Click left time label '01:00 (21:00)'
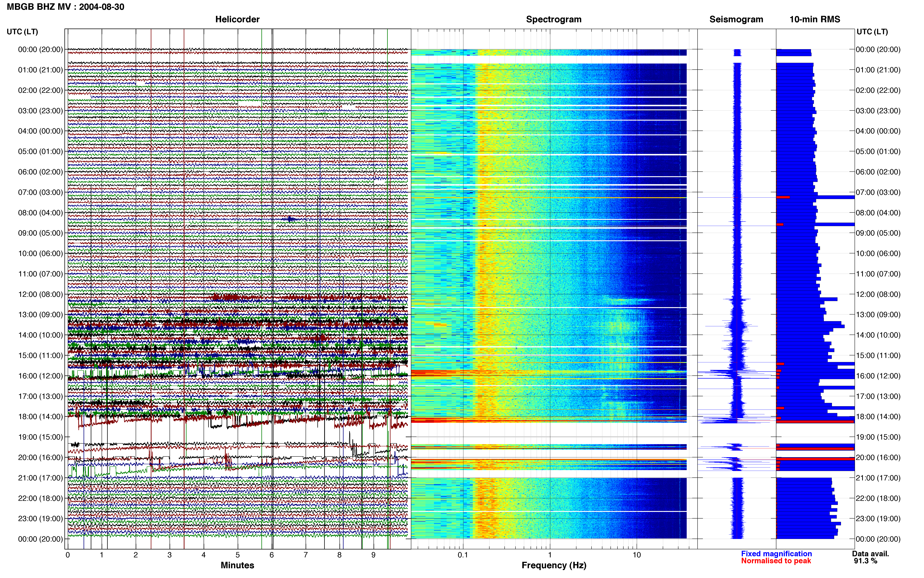This screenshot has width=924, height=578. pos(41,70)
